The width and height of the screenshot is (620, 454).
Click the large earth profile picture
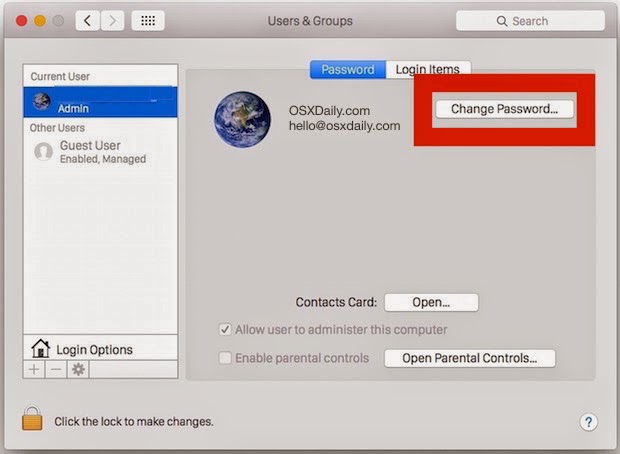[242, 119]
